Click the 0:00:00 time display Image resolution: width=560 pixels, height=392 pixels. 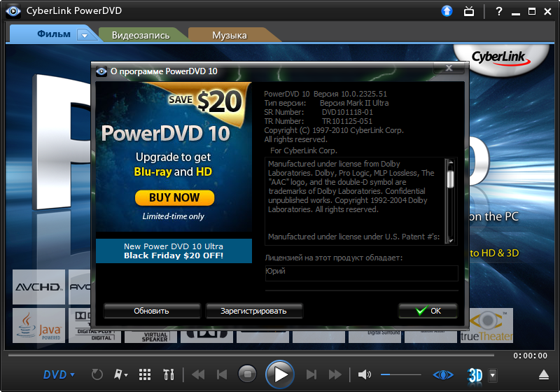pos(530,356)
